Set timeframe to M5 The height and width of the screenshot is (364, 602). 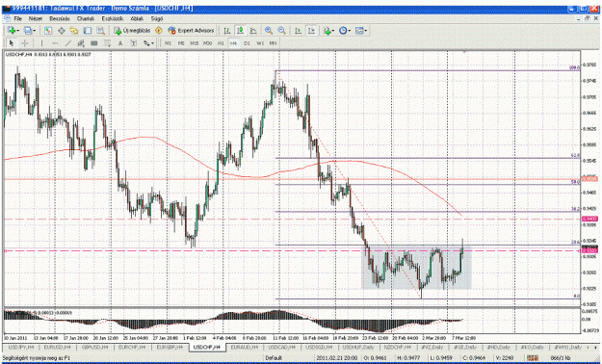point(181,43)
